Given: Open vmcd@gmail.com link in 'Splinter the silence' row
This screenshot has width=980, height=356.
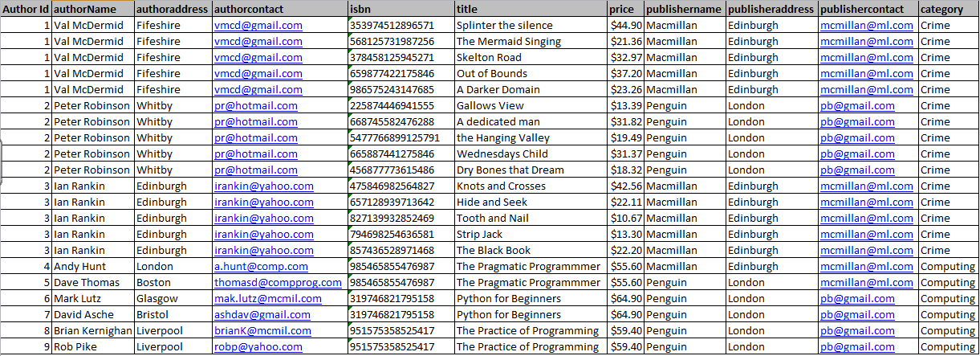Looking at the screenshot, I should coord(258,25).
